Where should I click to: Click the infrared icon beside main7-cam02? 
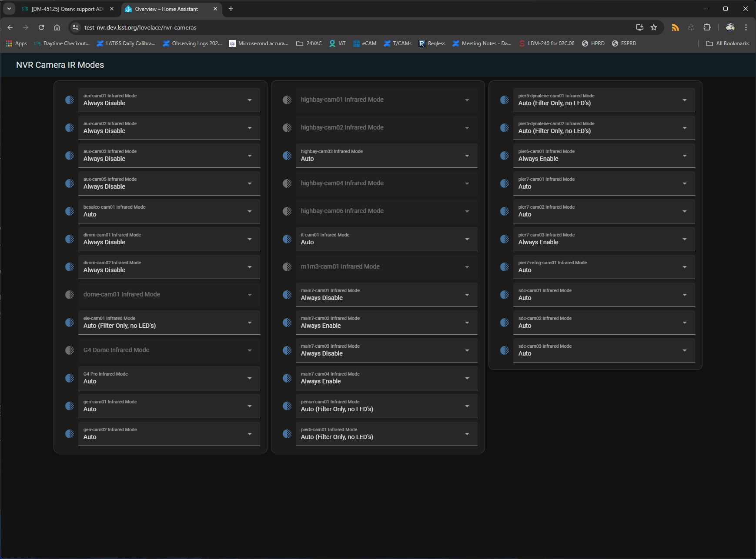[x=287, y=323]
